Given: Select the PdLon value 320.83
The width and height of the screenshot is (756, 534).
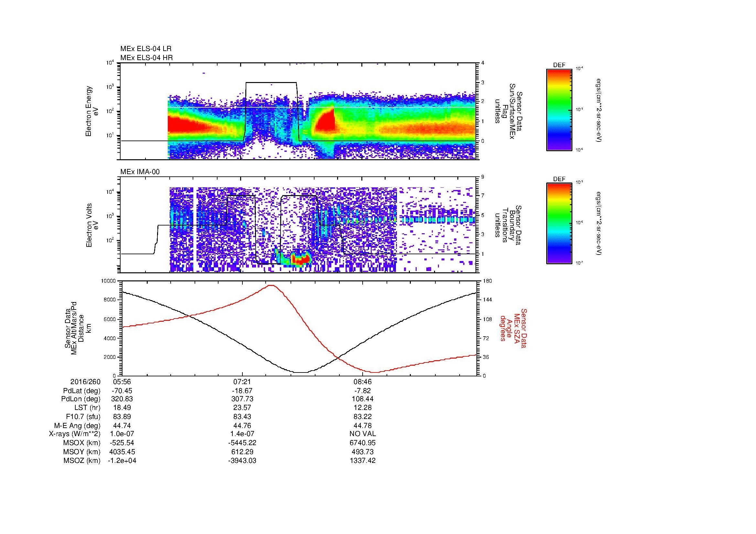Looking at the screenshot, I should coord(122,399).
